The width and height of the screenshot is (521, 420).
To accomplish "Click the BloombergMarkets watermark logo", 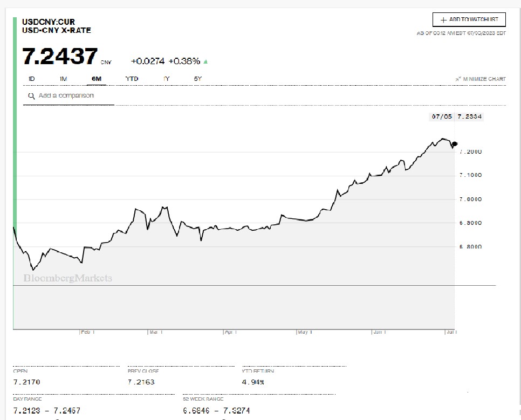I will 68,278.
